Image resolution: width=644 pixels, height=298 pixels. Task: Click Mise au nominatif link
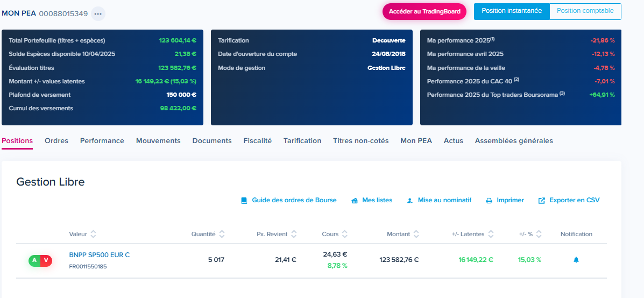point(444,200)
